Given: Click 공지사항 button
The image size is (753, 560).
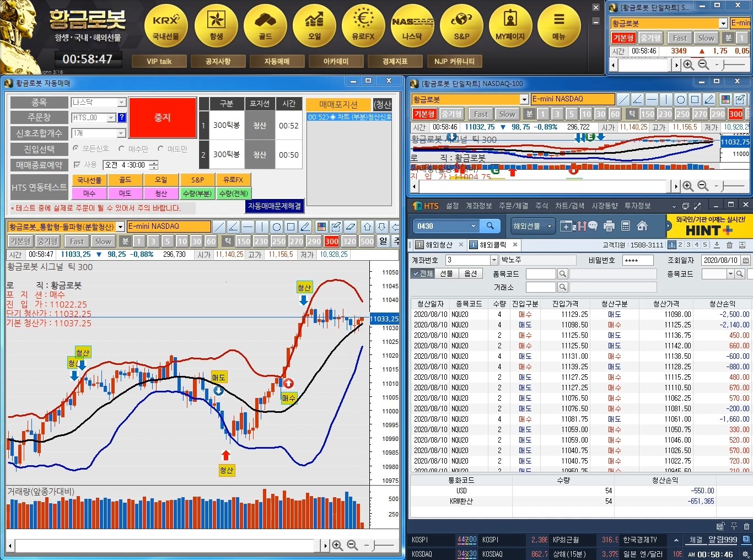Looking at the screenshot, I should pos(218,61).
